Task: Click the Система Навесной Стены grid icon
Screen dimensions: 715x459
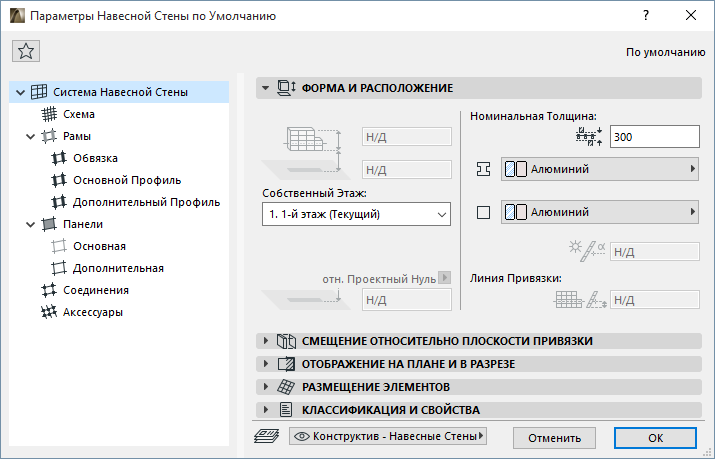Action: coord(39,92)
